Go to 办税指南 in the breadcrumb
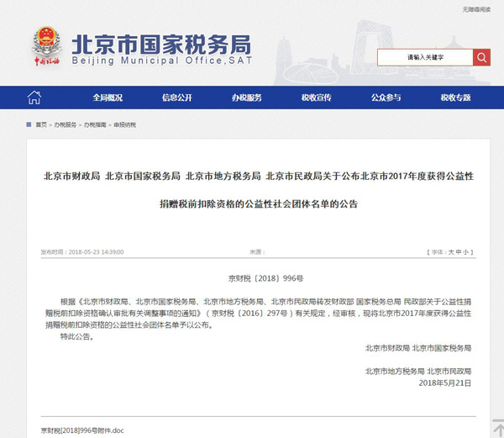Viewport: 504px width, 438px height. coord(95,124)
